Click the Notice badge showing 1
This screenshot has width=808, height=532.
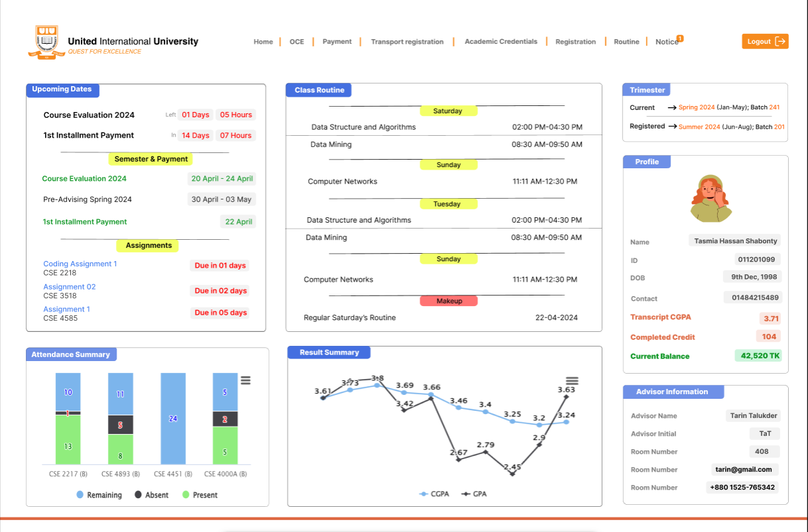point(680,38)
